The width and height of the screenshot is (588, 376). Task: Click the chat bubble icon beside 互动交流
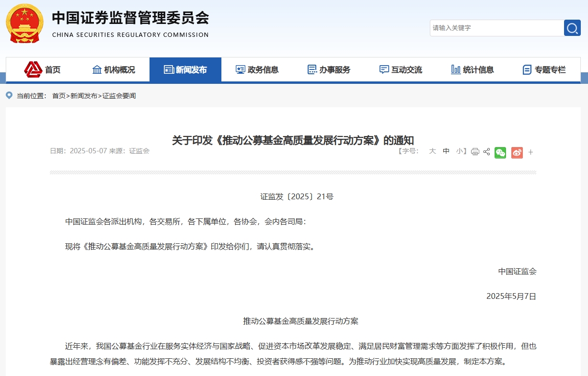(384, 69)
